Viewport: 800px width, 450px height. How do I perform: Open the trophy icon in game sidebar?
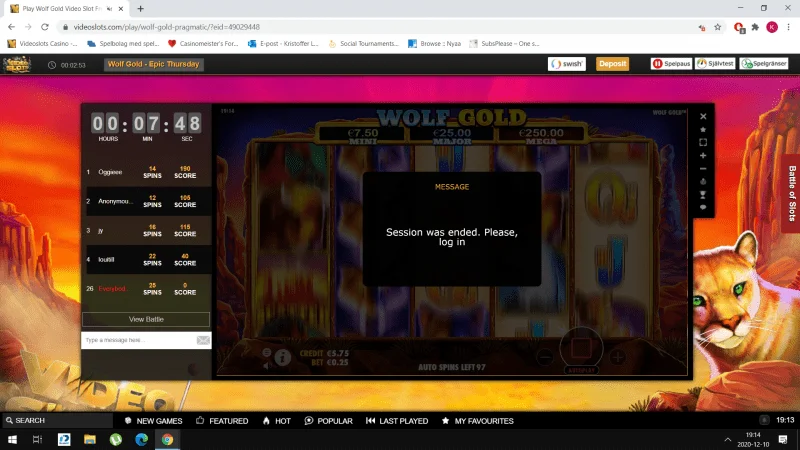pyautogui.click(x=703, y=194)
